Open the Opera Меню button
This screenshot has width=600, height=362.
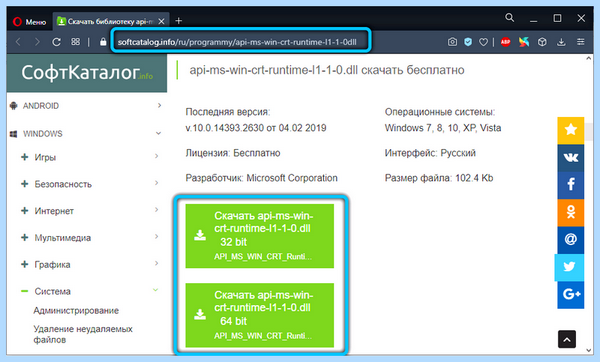29,22
